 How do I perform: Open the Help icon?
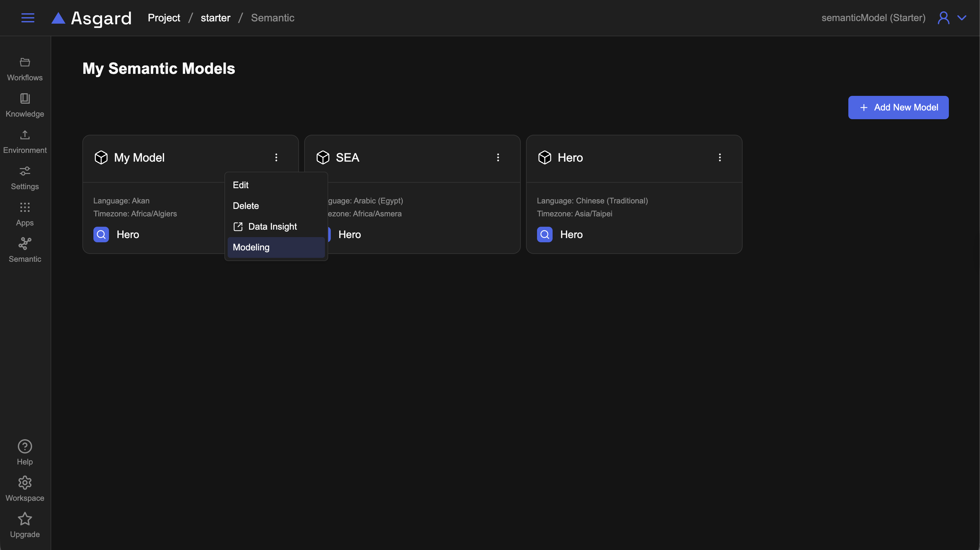(x=25, y=447)
